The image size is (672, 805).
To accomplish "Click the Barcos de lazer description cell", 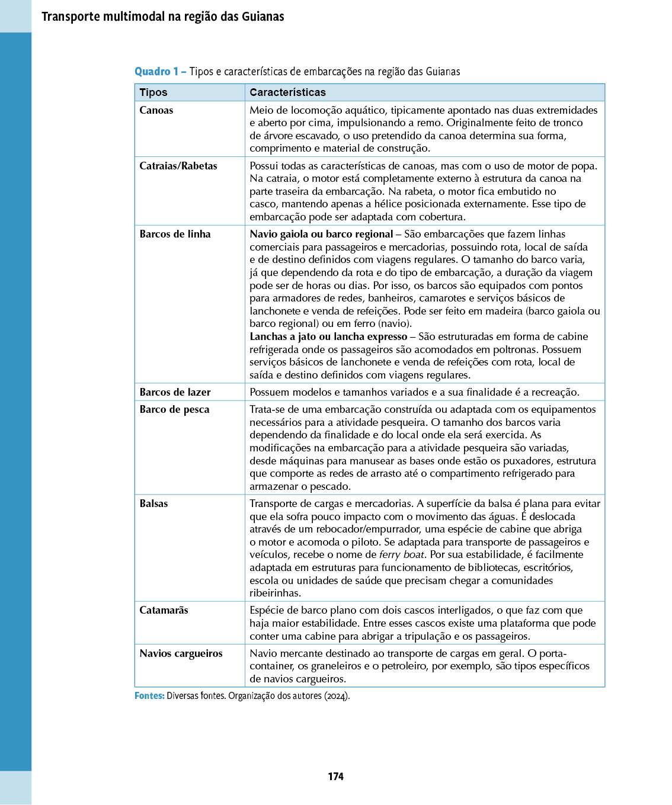I will click(x=414, y=392).
